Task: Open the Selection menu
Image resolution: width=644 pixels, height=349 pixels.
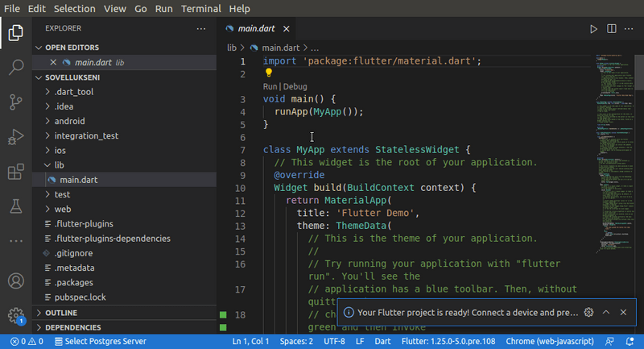Action: (74, 8)
